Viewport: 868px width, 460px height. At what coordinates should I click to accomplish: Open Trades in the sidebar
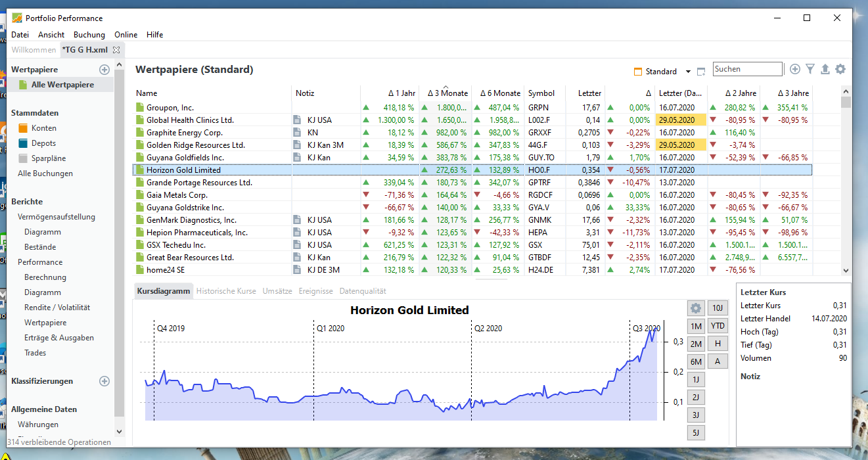tap(35, 353)
